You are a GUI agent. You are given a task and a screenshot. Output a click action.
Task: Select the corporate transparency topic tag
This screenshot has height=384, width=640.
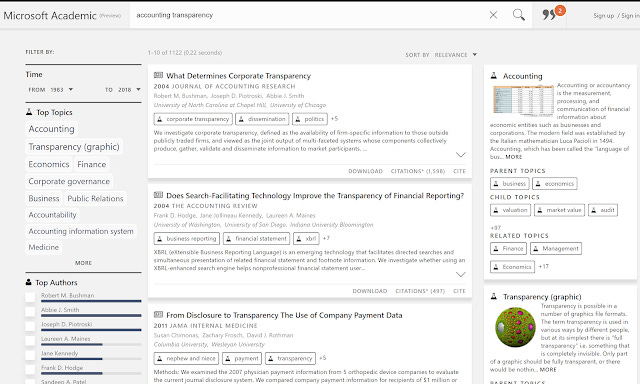[x=193, y=119]
